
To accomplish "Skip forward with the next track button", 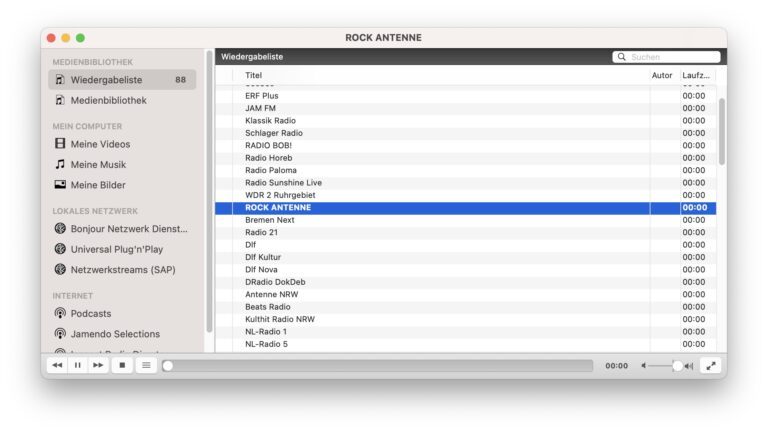I will pyautogui.click(x=98, y=365).
